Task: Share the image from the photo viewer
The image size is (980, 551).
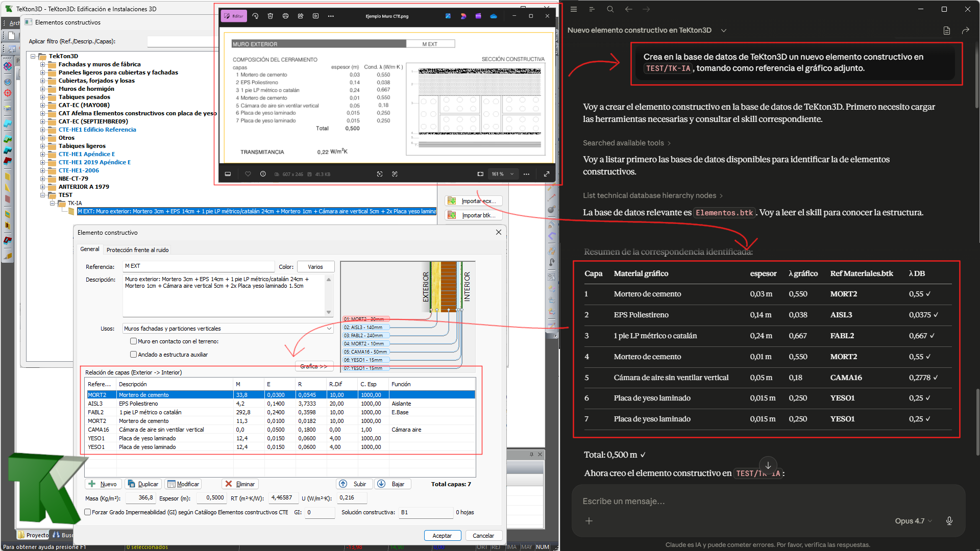Action: tap(301, 16)
